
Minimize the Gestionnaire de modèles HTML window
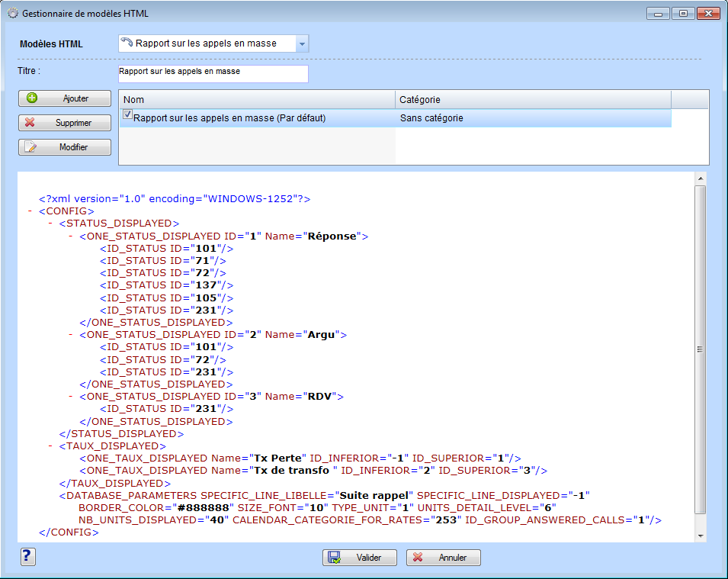tap(658, 14)
